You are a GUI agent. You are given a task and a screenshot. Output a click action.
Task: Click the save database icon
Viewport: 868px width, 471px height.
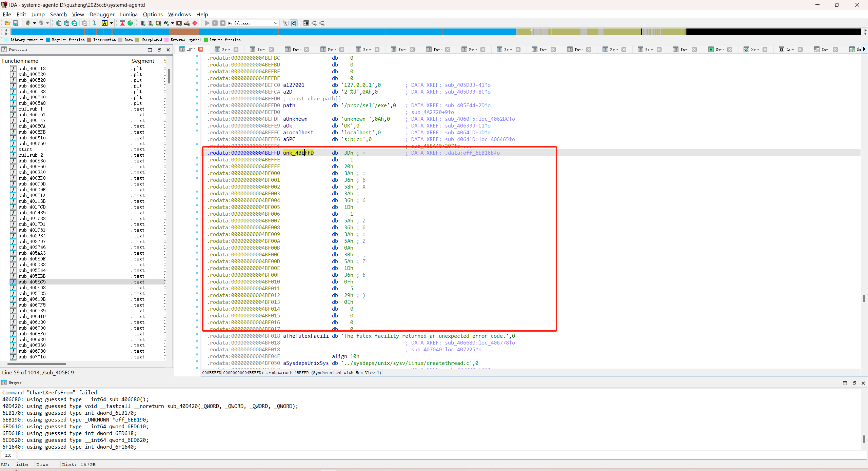click(16, 23)
